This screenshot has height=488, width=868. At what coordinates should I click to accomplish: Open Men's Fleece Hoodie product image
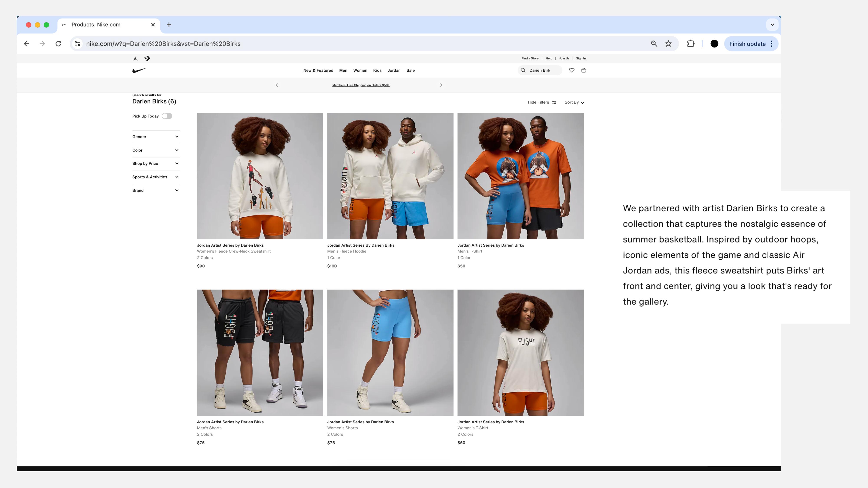click(390, 176)
